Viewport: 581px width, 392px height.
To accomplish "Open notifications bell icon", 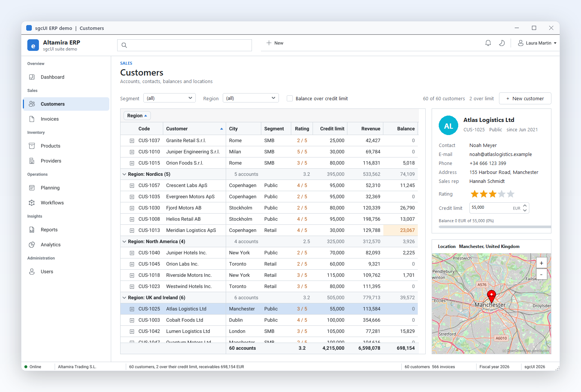I will point(488,43).
